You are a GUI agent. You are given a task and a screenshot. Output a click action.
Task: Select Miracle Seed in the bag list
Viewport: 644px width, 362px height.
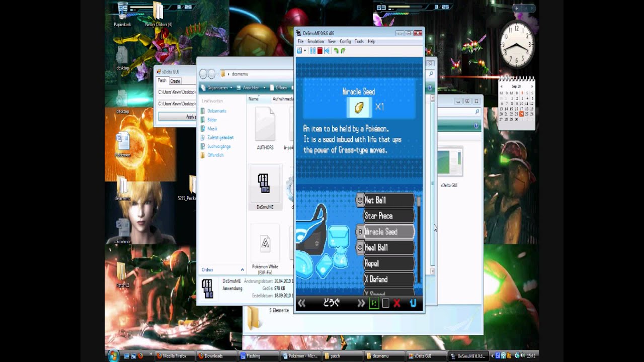point(385,232)
